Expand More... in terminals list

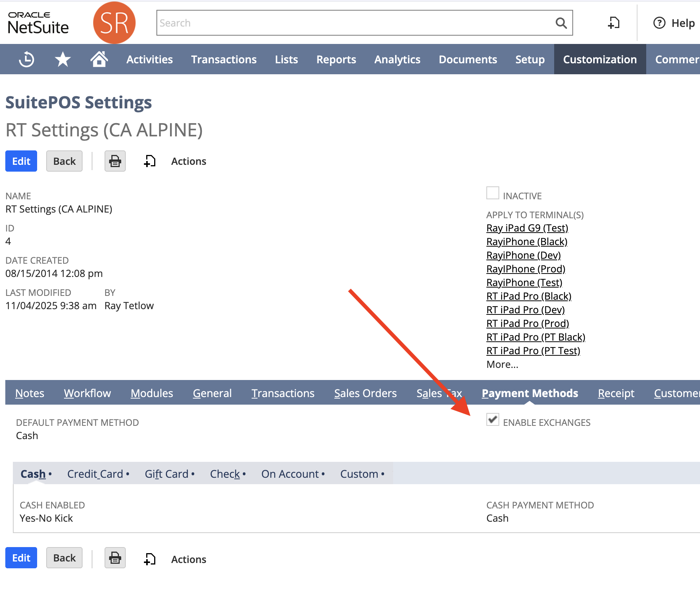(502, 364)
